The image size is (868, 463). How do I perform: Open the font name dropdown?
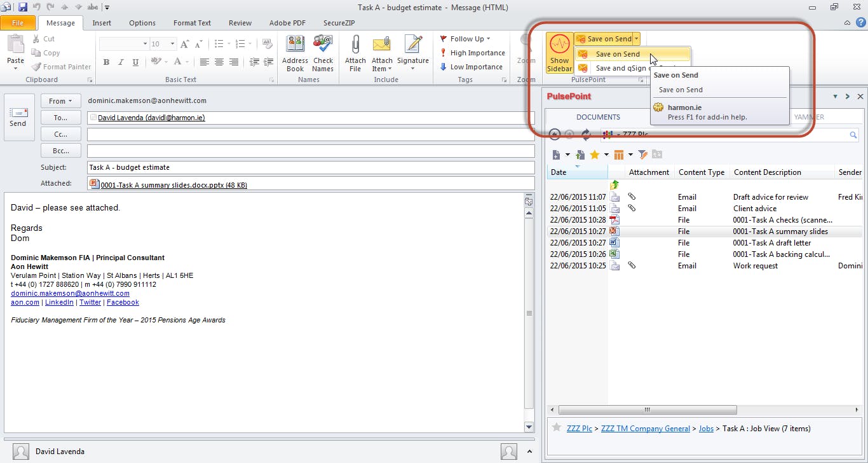click(144, 44)
